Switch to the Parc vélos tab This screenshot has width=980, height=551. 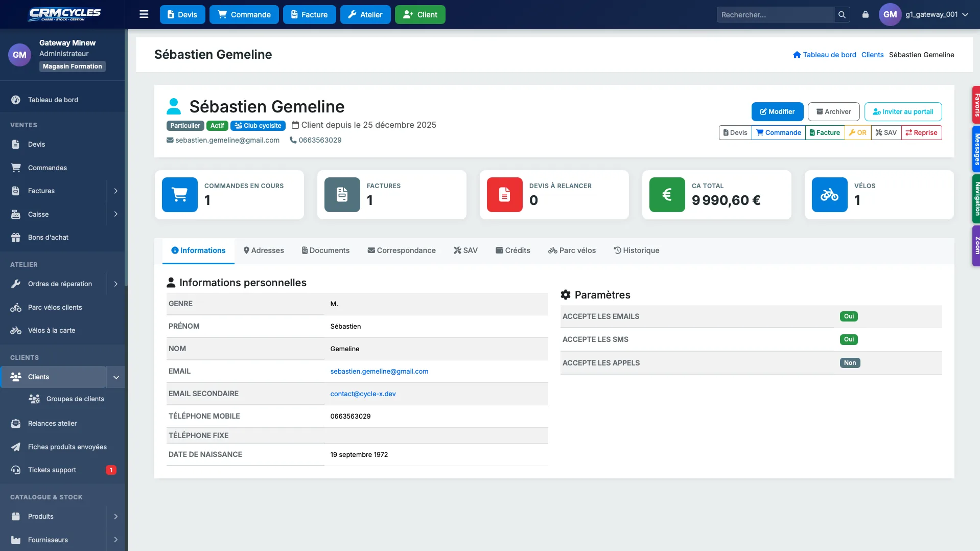point(572,250)
